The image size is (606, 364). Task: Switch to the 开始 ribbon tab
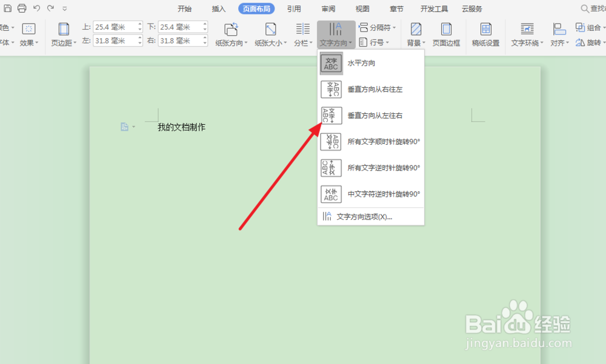[x=184, y=8]
